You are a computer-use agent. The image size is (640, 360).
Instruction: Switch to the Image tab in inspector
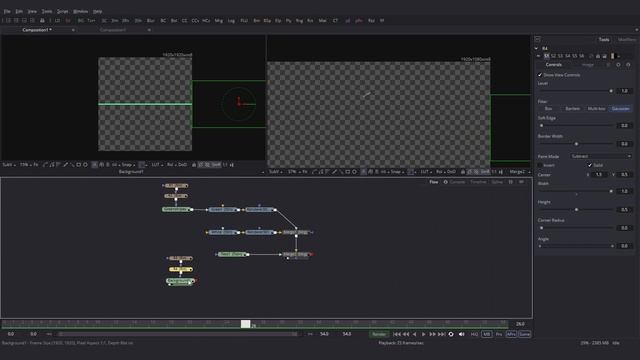click(587, 65)
